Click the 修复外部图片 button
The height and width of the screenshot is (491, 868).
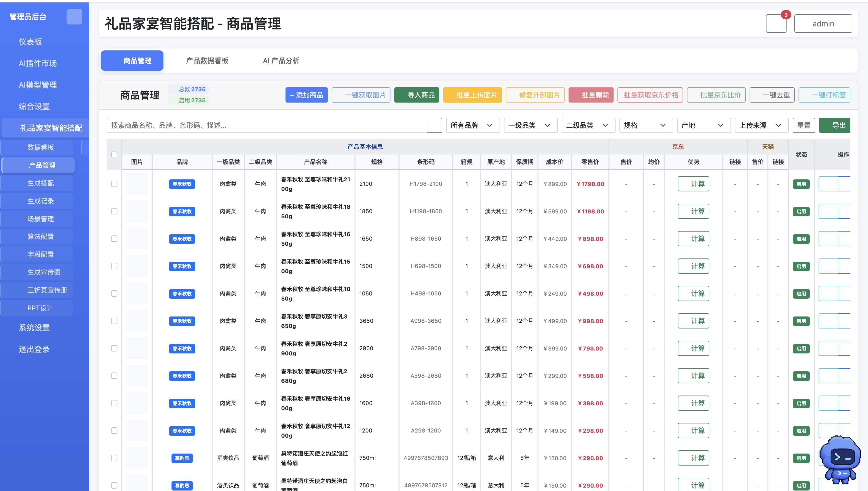coord(535,95)
